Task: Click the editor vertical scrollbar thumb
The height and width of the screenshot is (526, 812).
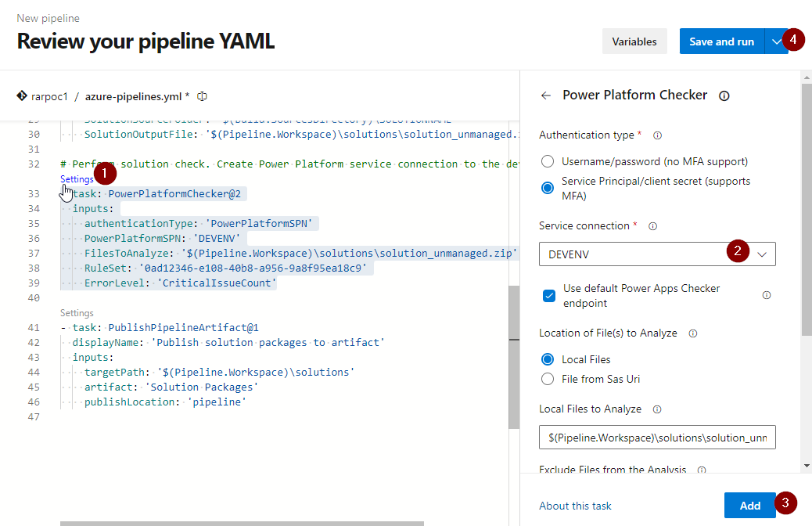Action: (x=514, y=357)
